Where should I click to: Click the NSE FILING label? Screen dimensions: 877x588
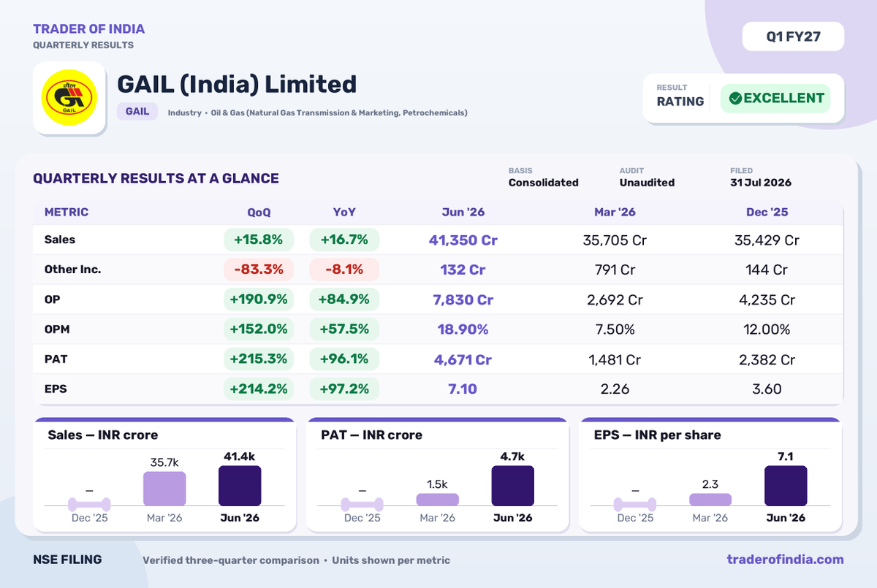(x=67, y=560)
